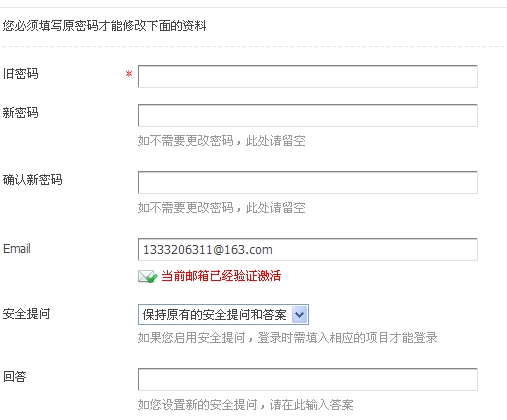Click the 回答 field label
The height and width of the screenshot is (420, 507).
point(15,377)
